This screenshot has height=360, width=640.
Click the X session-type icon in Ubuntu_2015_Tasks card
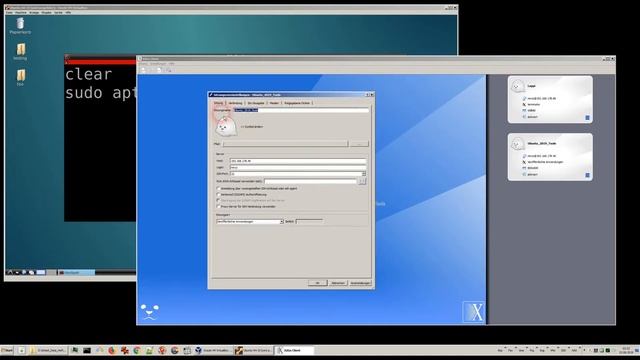point(524,162)
